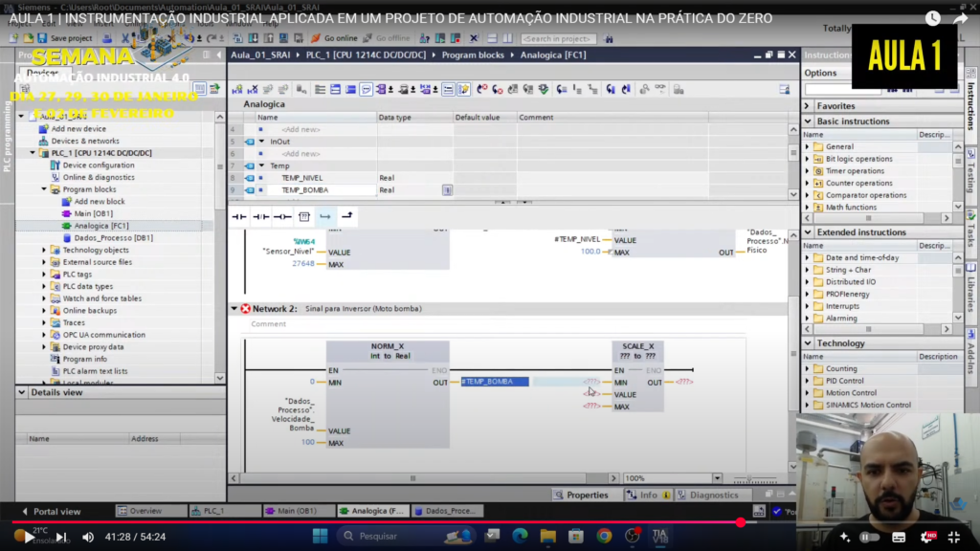This screenshot has height=551, width=980.
Task: Click the Insert network toolbar icon
Action: coord(237,89)
